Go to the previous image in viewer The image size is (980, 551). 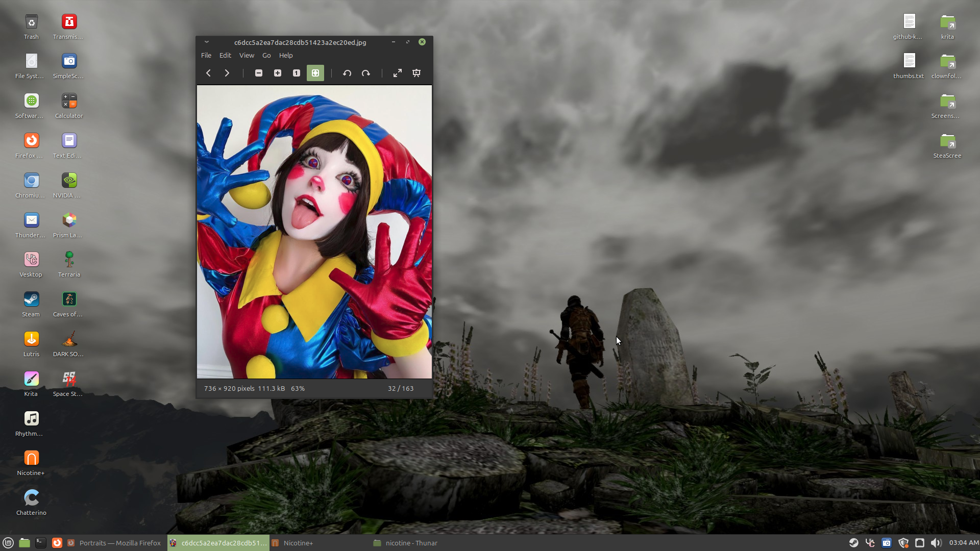coord(208,73)
